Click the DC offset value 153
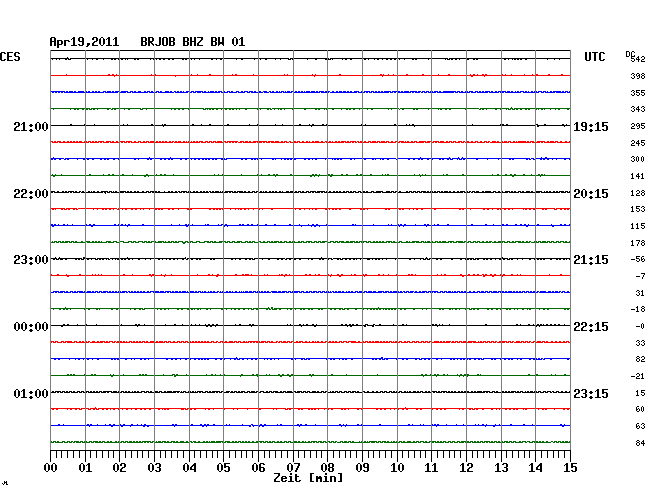Screen dimensions: 650x494 pos(638,209)
